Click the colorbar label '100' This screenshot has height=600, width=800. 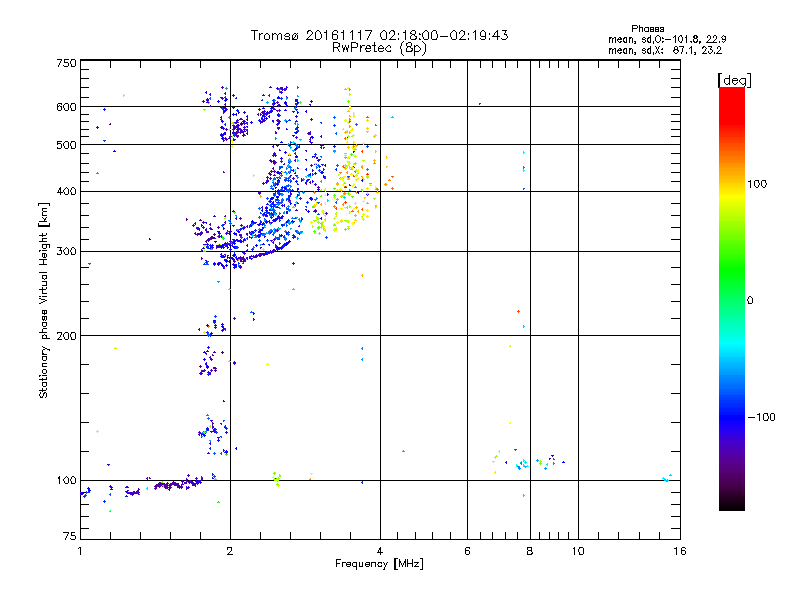pyautogui.click(x=757, y=184)
